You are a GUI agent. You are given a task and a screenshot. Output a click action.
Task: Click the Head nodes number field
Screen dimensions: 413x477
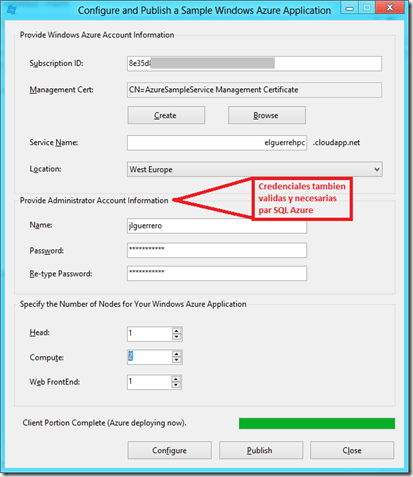[x=150, y=334]
